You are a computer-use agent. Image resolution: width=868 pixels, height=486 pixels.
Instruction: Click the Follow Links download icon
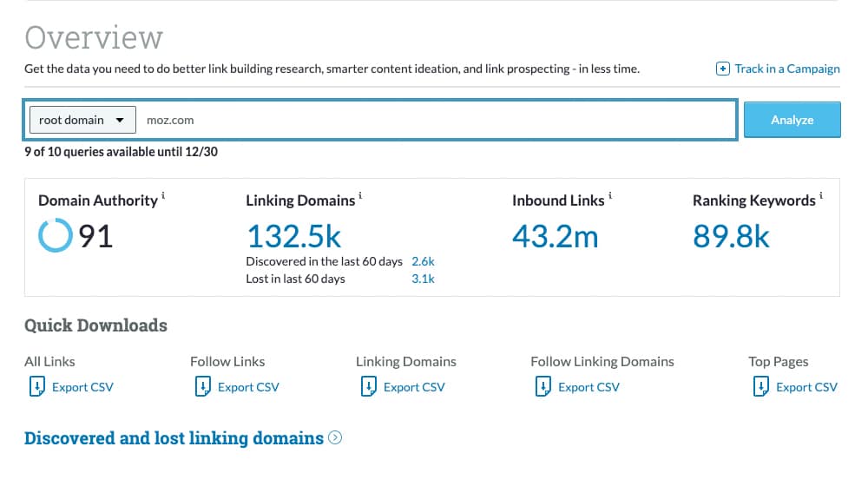[202, 386]
